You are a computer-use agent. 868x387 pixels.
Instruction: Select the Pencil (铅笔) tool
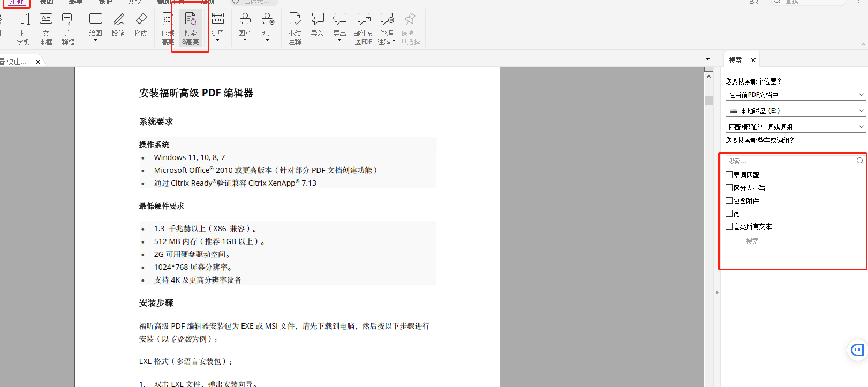[118, 24]
